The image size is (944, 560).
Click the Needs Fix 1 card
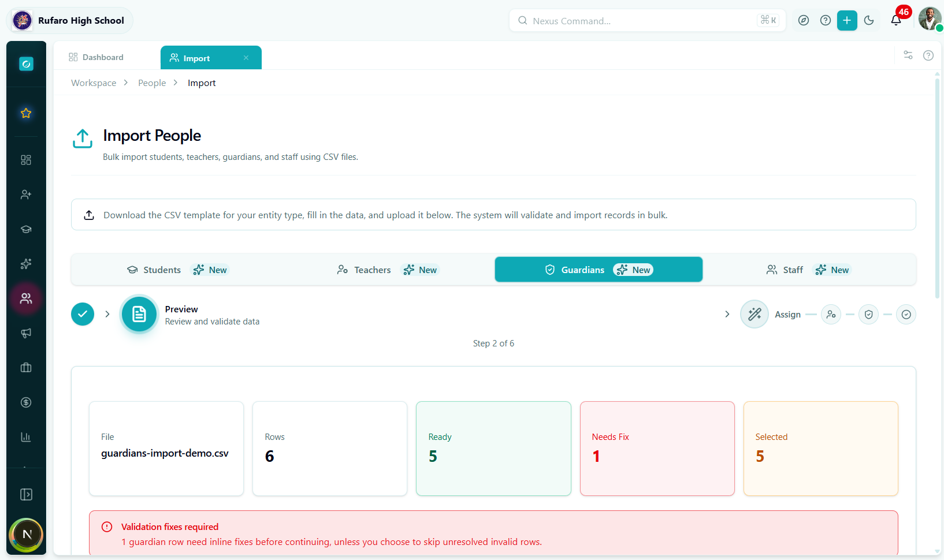[657, 449]
